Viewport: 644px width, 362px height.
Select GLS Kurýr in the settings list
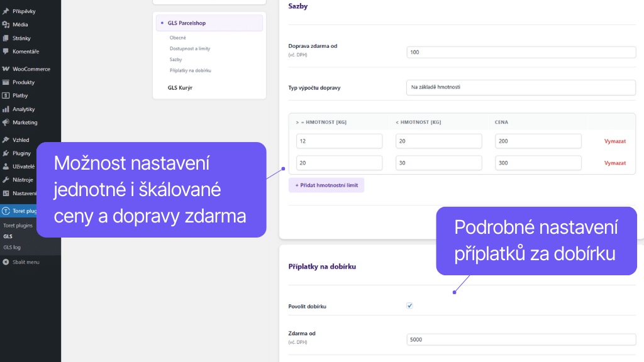179,87
